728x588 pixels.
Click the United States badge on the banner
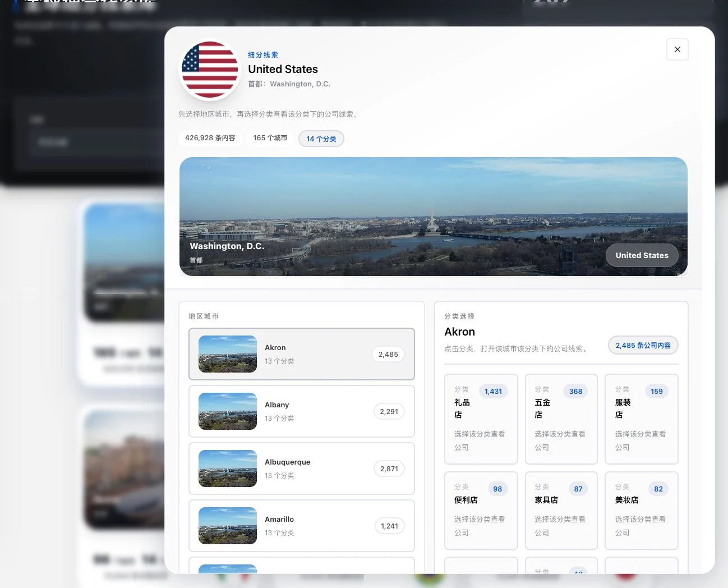[642, 255]
